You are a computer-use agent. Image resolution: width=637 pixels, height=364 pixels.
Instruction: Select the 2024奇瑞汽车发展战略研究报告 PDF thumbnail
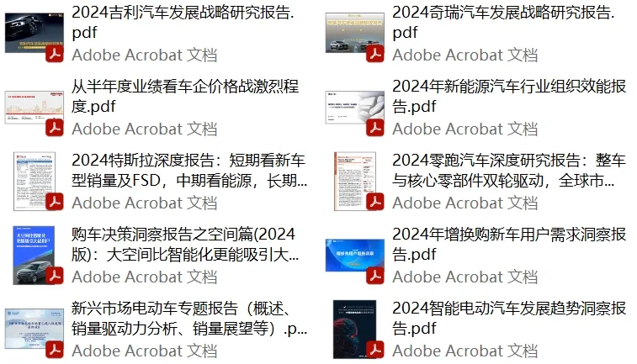coord(354,34)
